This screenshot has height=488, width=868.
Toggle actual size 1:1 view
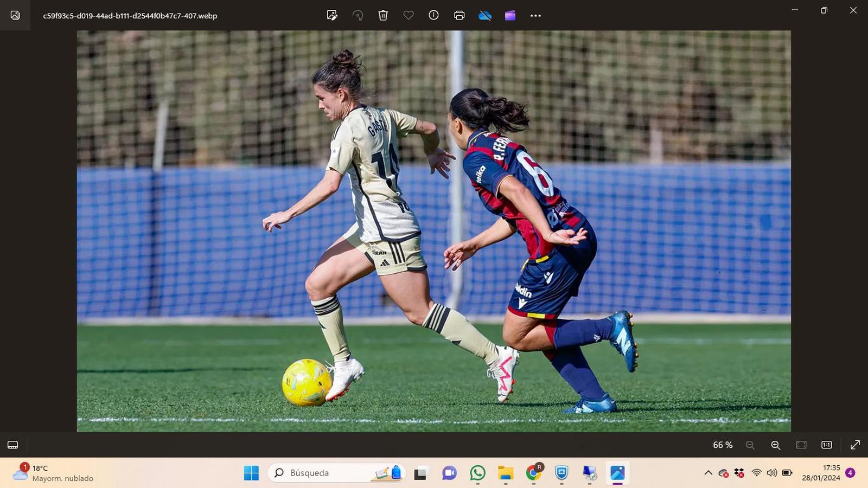tap(827, 445)
